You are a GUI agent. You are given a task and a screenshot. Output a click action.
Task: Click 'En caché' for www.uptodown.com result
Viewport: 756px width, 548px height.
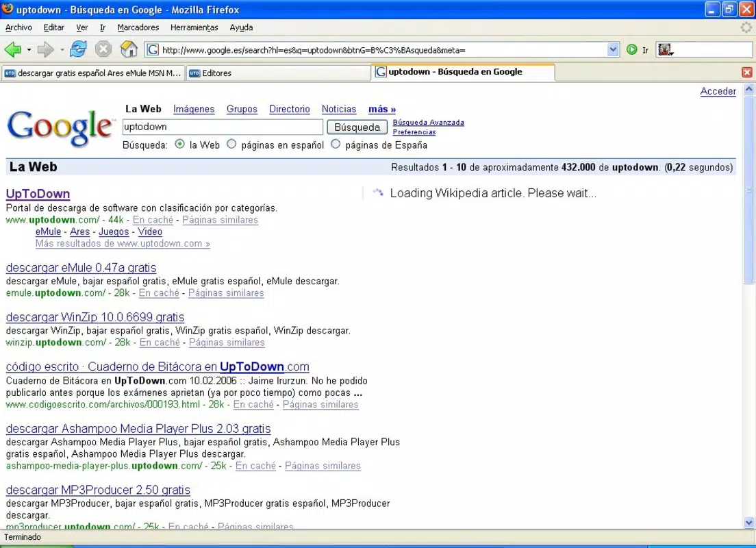tap(153, 220)
